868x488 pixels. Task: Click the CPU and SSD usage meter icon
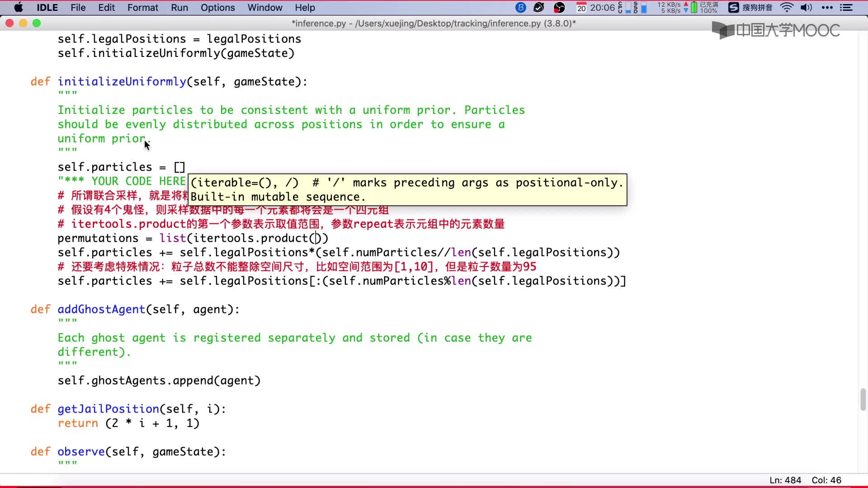632,8
